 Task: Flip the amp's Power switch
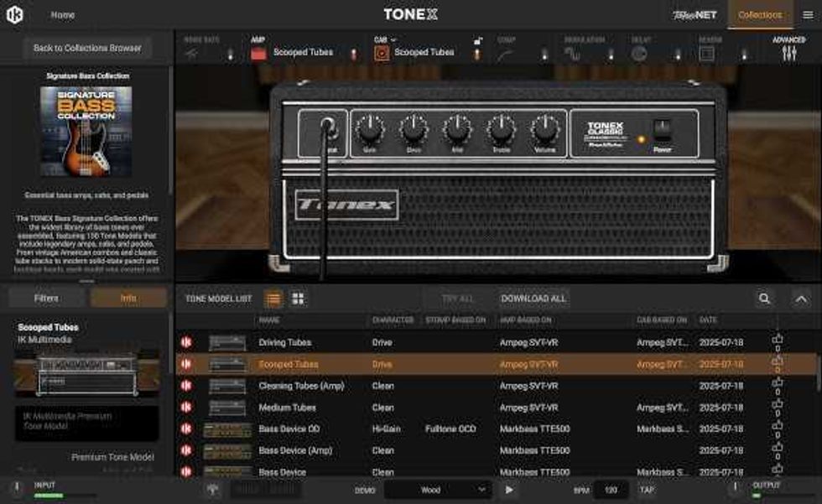pos(663,128)
